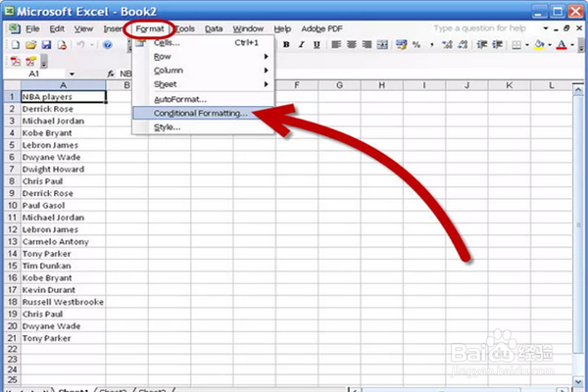Click the second Adobe PDF icon with yellow note
The image size is (588, 392).
point(30,61)
